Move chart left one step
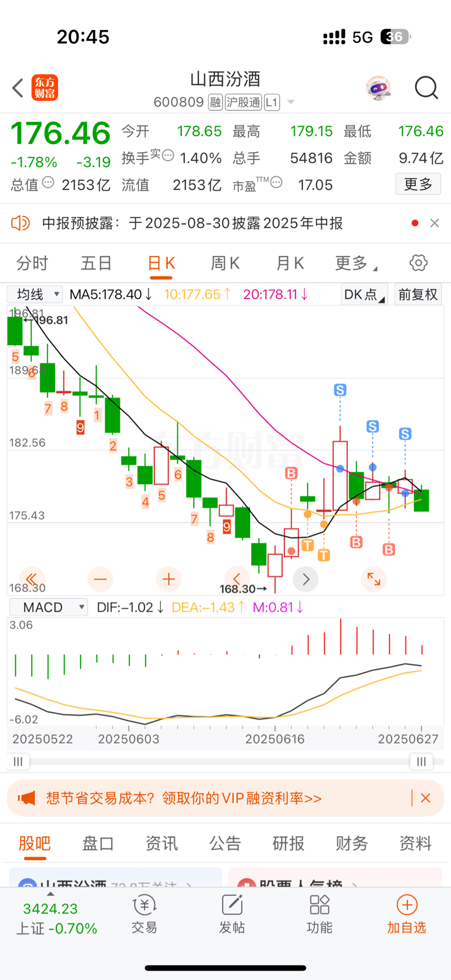 [237, 579]
